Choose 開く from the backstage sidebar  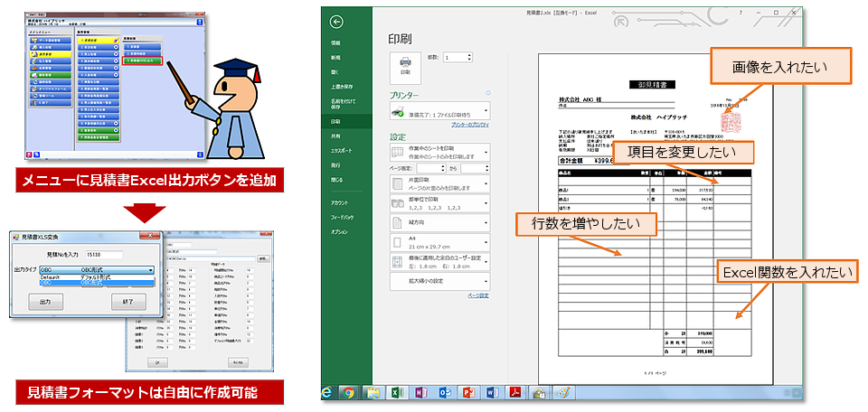[335, 71]
